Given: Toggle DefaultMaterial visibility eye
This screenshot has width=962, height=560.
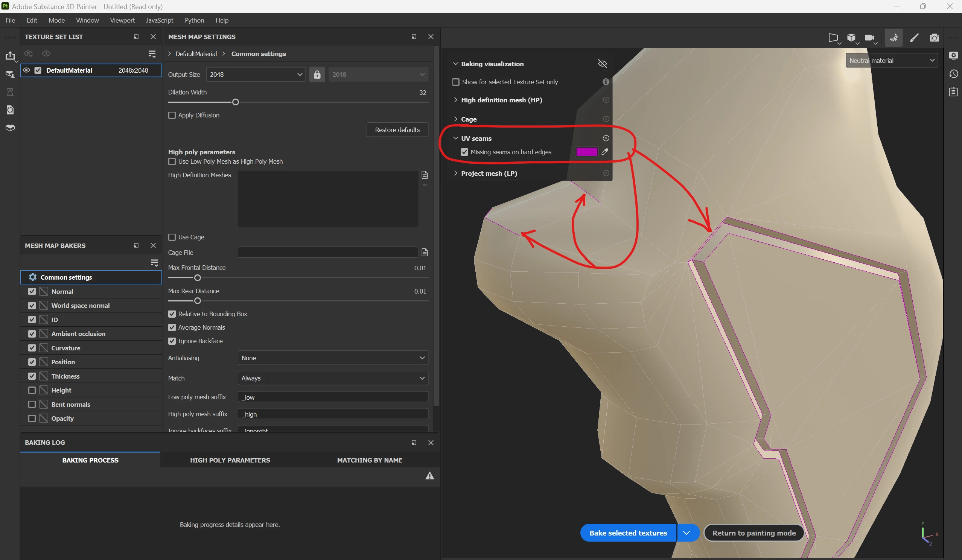Looking at the screenshot, I should [26, 70].
